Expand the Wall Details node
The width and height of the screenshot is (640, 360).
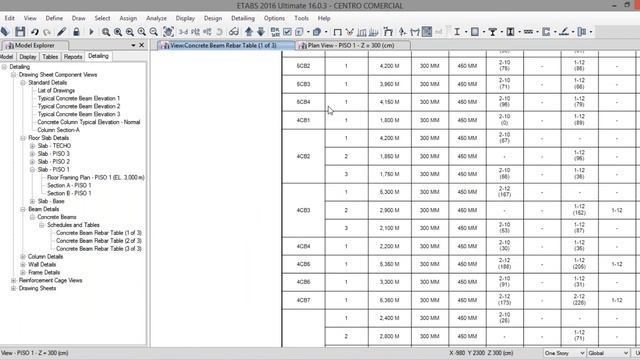[23, 264]
